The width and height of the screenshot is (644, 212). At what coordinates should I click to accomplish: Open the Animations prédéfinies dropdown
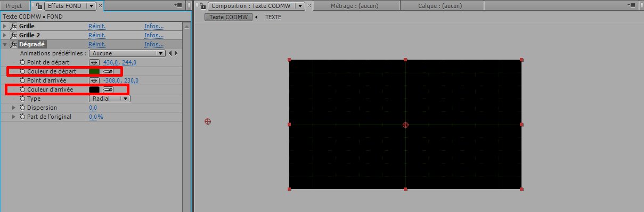pos(127,53)
